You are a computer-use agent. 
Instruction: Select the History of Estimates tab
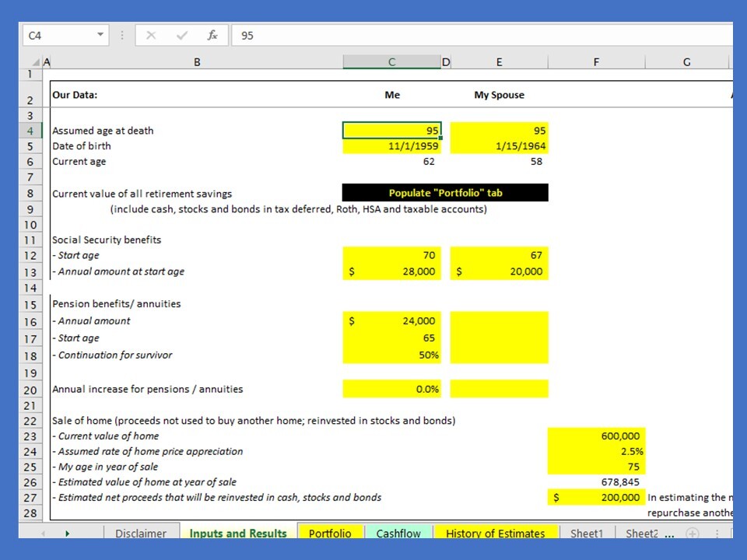(496, 533)
